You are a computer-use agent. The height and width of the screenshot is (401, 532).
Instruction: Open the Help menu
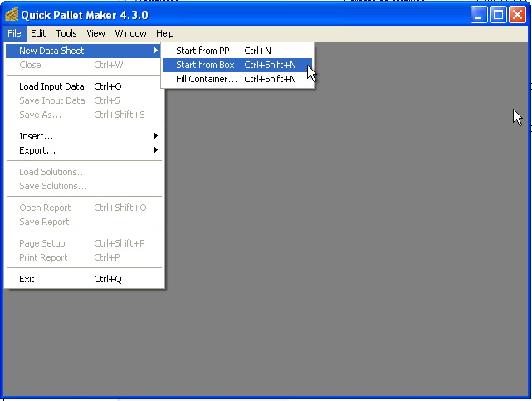coord(165,33)
